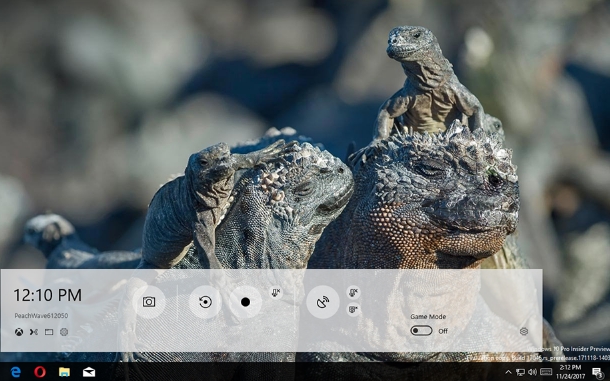This screenshot has width=610, height=381.
Task: Open Microsoft Edge from the taskbar
Action: tap(16, 372)
